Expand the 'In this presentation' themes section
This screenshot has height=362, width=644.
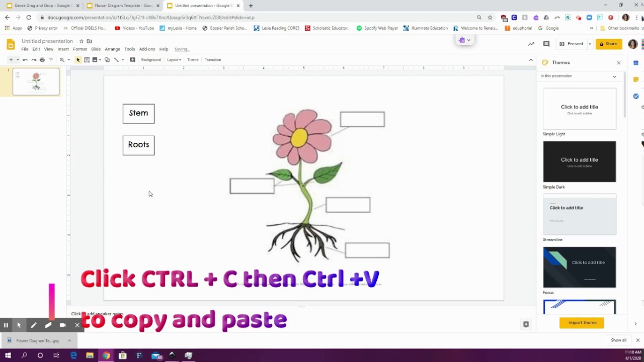(614, 76)
